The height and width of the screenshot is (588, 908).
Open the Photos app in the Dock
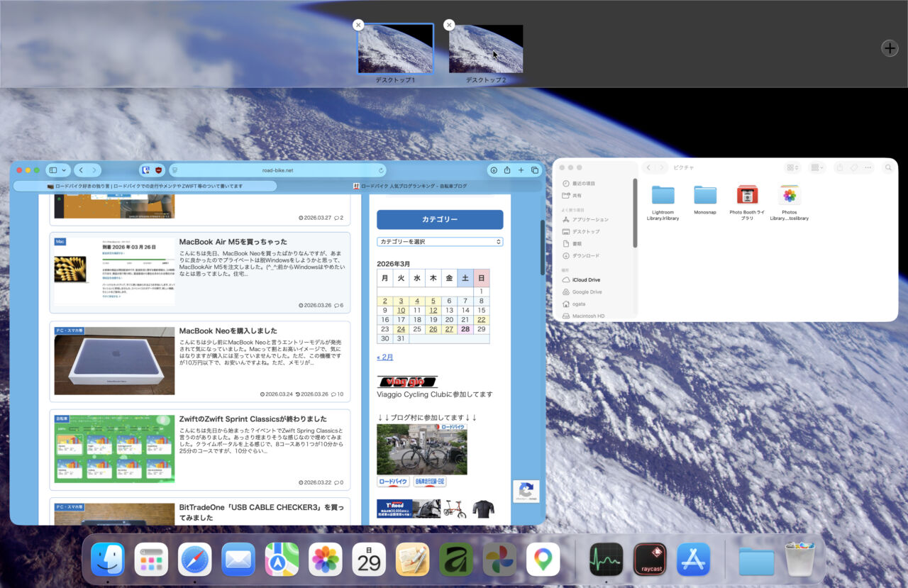[x=325, y=560]
